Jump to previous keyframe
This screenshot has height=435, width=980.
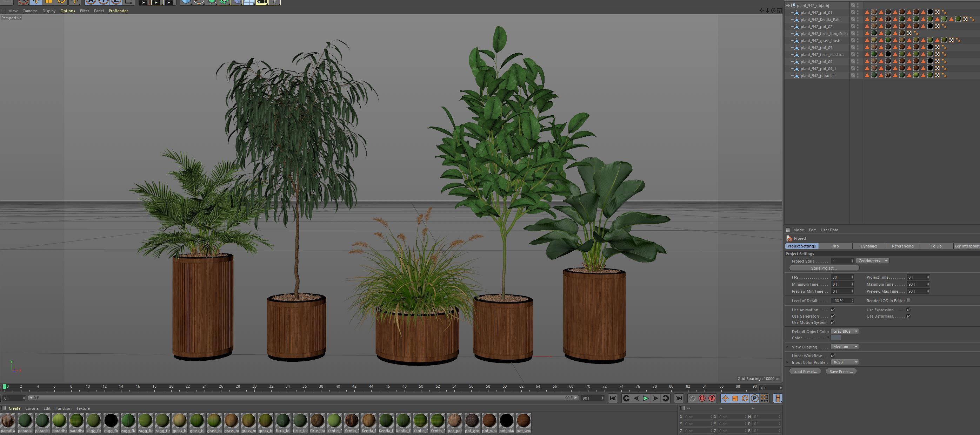626,398
